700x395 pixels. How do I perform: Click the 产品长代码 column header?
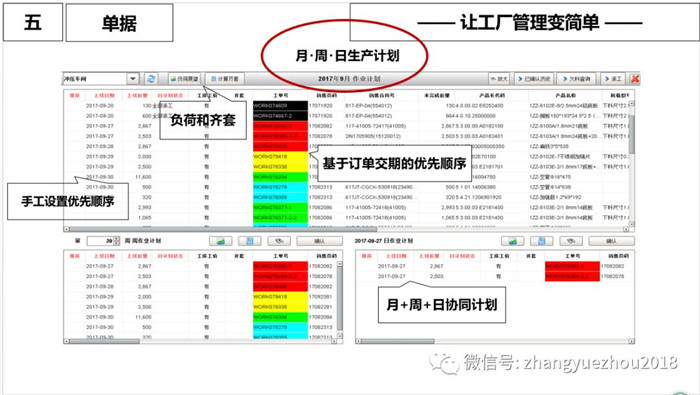point(492,96)
